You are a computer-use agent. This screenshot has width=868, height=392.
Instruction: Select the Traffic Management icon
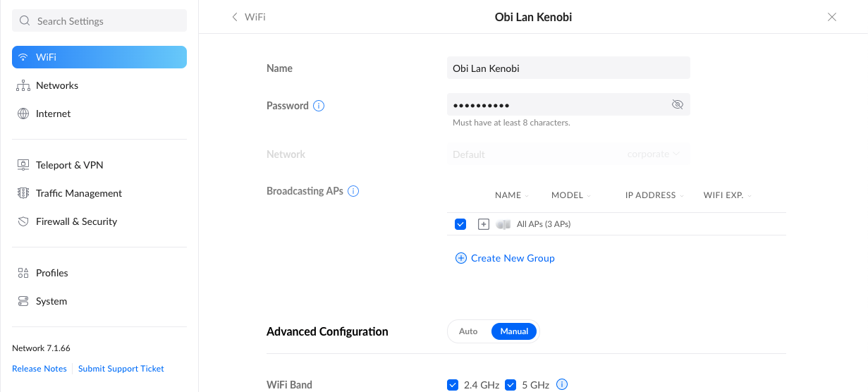(23, 193)
